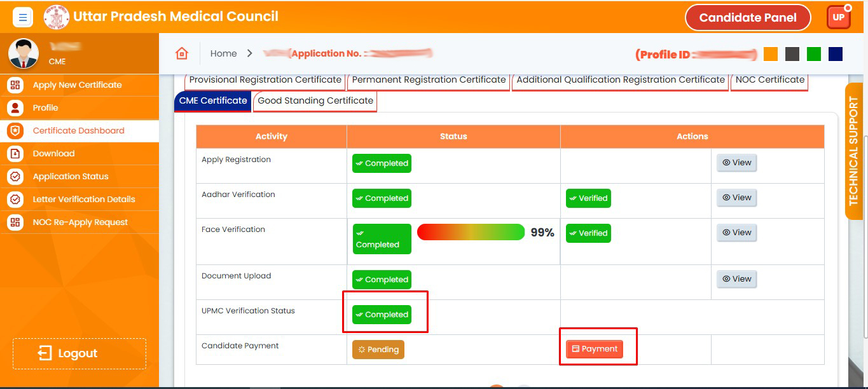Open NOC Re-Apply Request in sidebar

tap(80, 222)
